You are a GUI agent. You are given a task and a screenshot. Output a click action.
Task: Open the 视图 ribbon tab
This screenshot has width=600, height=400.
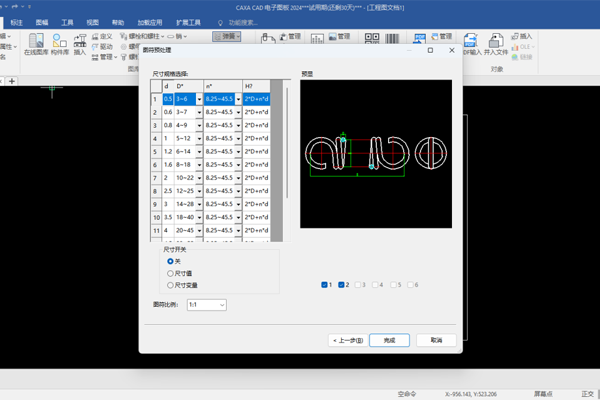(93, 23)
